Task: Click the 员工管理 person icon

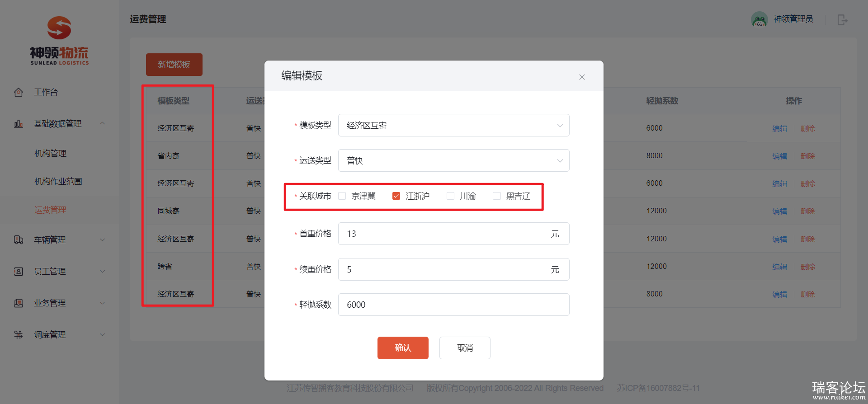Action: 19,272
